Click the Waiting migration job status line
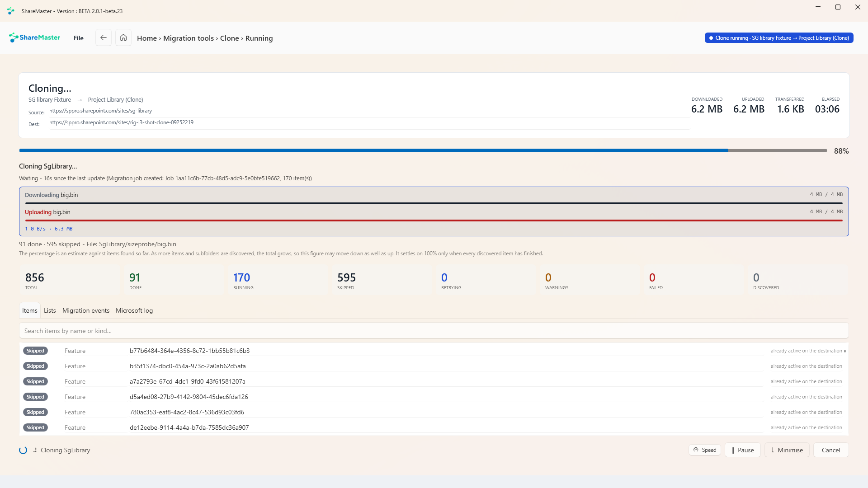Screen dimensions: 868x488 (x=165, y=178)
